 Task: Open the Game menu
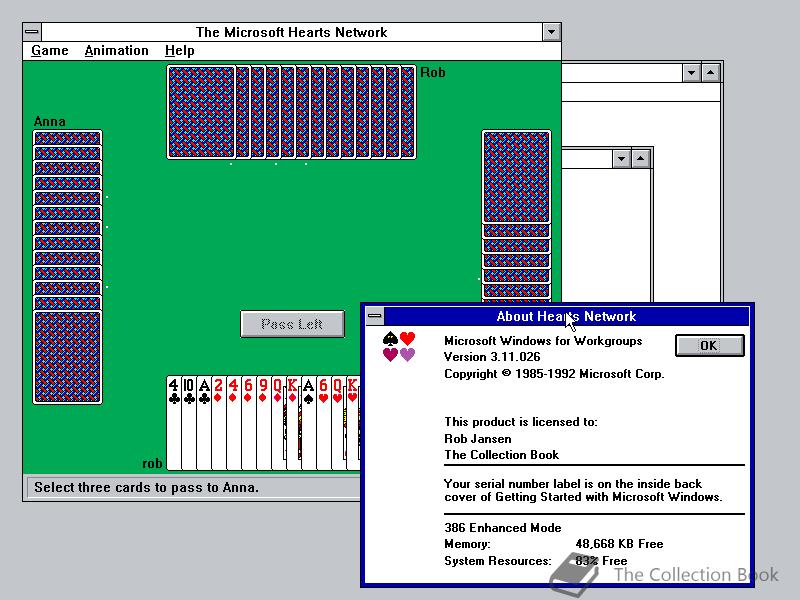tap(49, 51)
